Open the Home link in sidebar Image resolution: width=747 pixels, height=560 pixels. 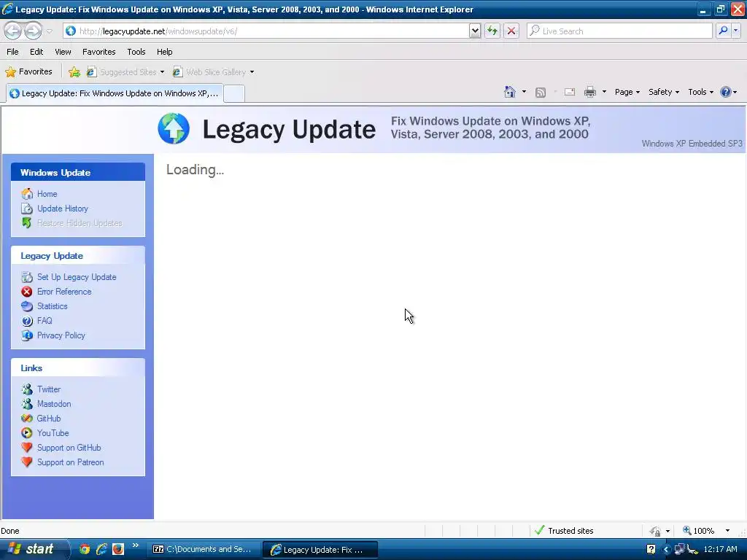(47, 194)
